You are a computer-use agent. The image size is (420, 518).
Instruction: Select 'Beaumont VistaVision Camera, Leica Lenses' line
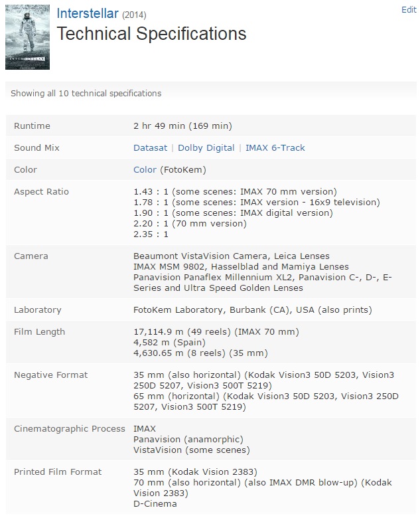pos(232,256)
